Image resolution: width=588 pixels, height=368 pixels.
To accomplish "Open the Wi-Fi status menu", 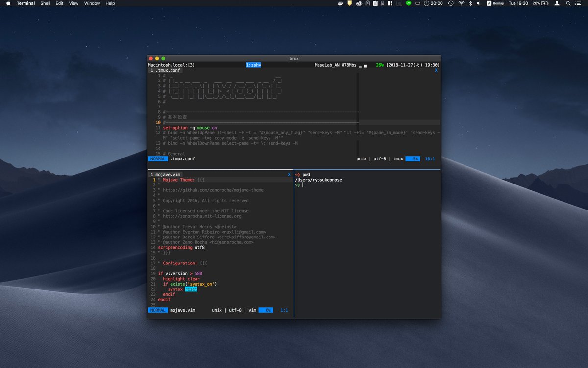I will pos(461,3).
